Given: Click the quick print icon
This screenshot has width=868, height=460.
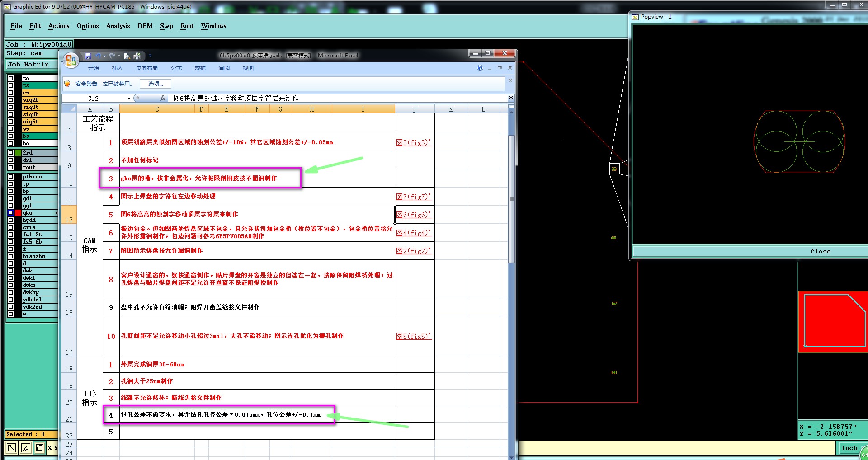Looking at the screenshot, I should pos(137,56).
